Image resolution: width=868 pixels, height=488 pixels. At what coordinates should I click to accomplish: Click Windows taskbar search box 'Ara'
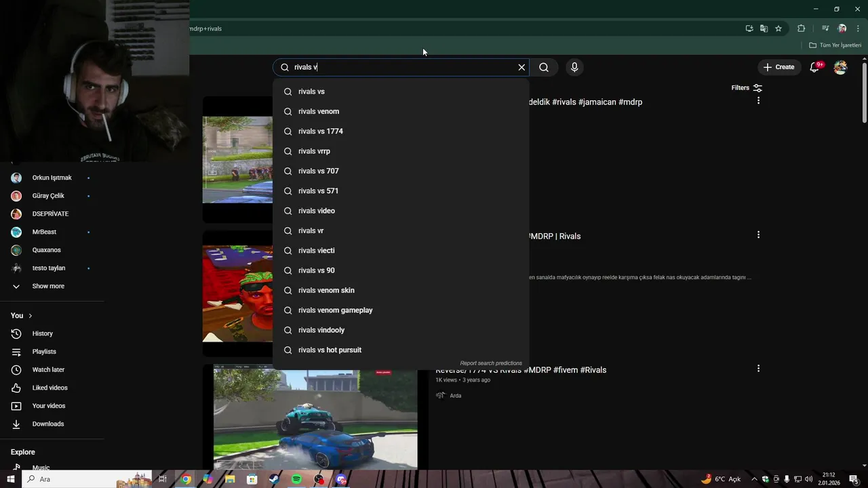point(87,479)
